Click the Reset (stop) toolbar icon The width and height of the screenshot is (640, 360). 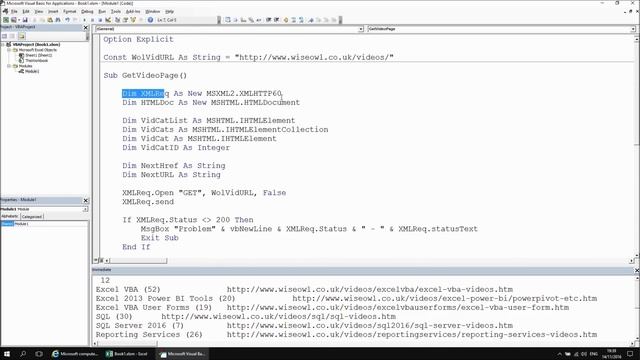click(x=100, y=20)
